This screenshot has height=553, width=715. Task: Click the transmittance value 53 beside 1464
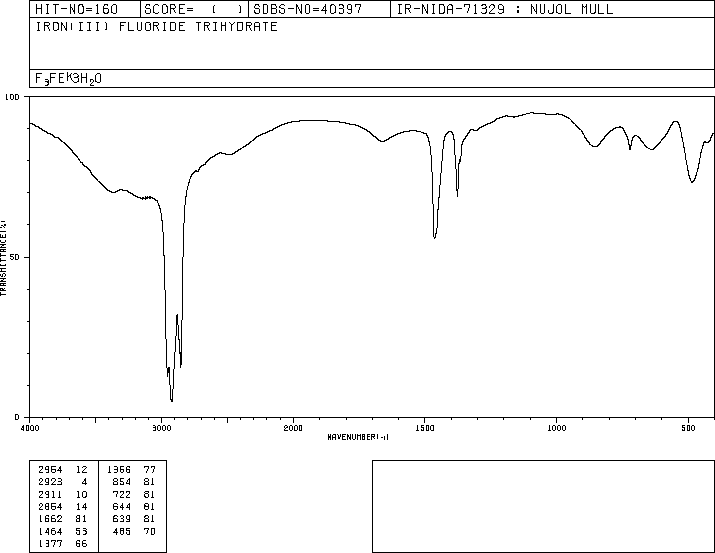point(82,532)
